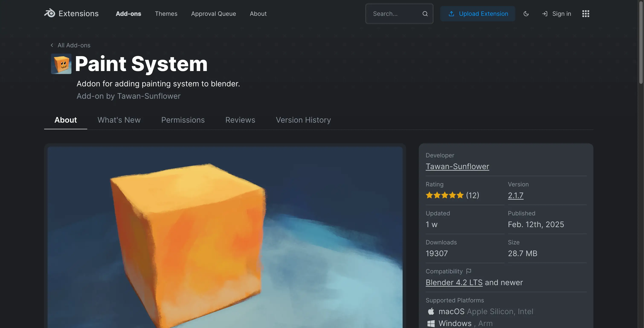Click the compatibility report flag icon
Screen dimensions: 644x328
pyautogui.click(x=469, y=271)
